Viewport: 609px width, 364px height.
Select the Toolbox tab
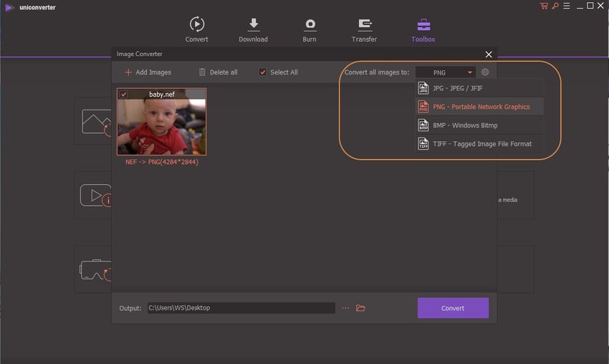pos(423,24)
